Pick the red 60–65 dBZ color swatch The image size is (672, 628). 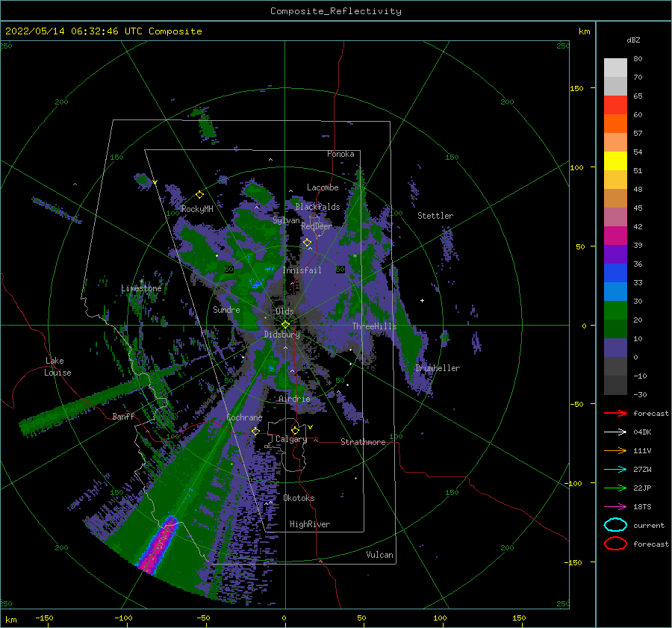coord(615,105)
